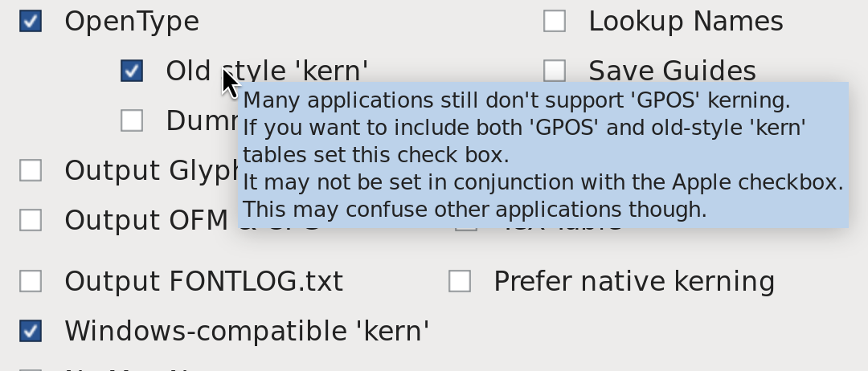The height and width of the screenshot is (371, 868).
Task: Disable the Old style 'kern' checkbox
Action: (132, 71)
